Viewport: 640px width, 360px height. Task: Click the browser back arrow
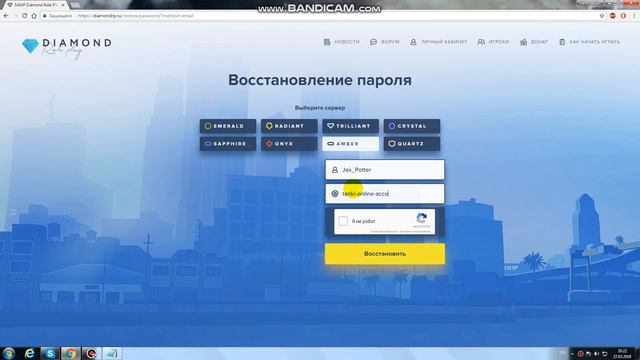pos(6,16)
